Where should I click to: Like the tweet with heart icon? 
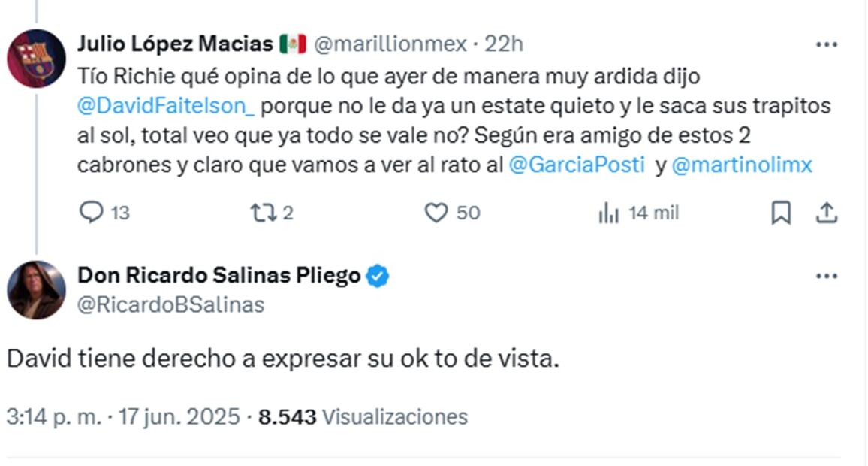coord(436,213)
